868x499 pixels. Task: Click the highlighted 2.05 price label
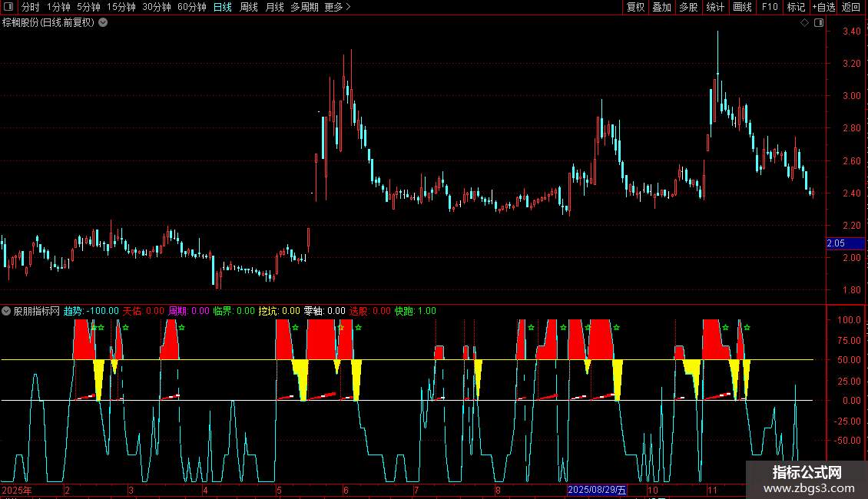[845, 243]
